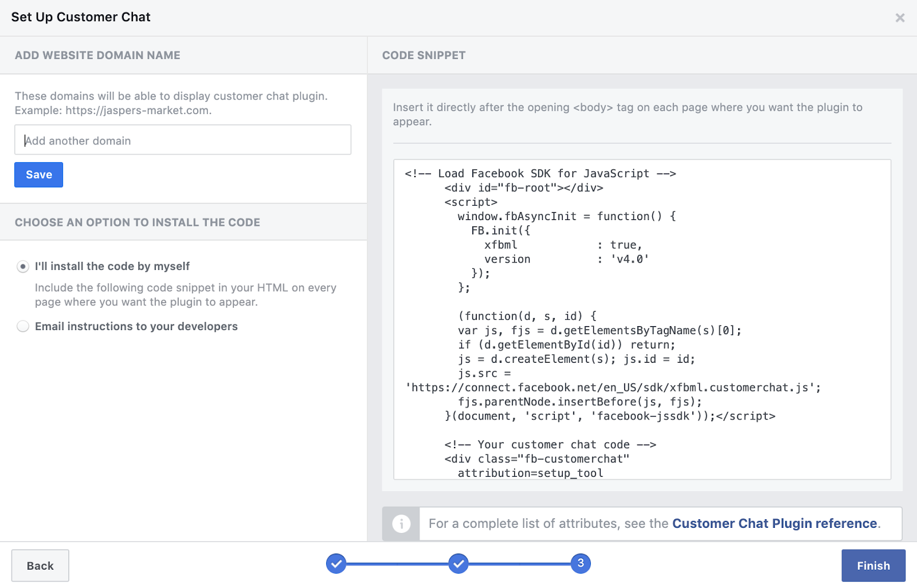Select "I'll install the code by myself"
Image resolution: width=917 pixels, height=588 pixels.
pyautogui.click(x=23, y=266)
